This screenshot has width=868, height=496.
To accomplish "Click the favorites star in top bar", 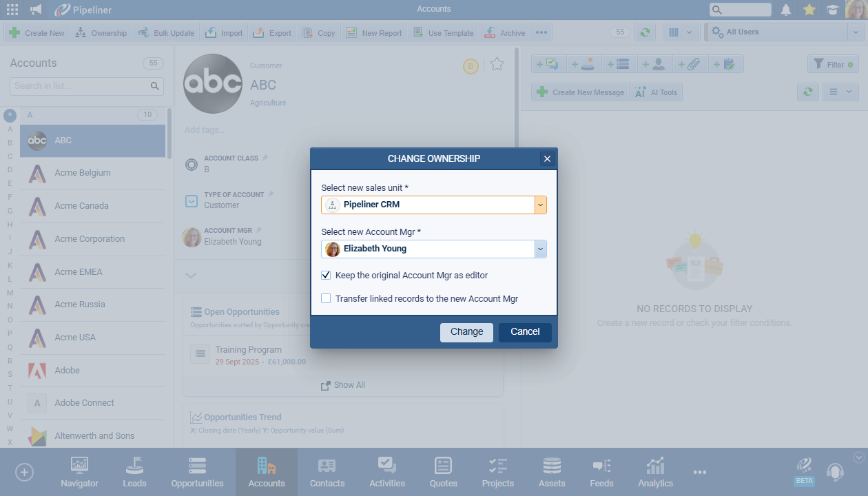I will [809, 10].
